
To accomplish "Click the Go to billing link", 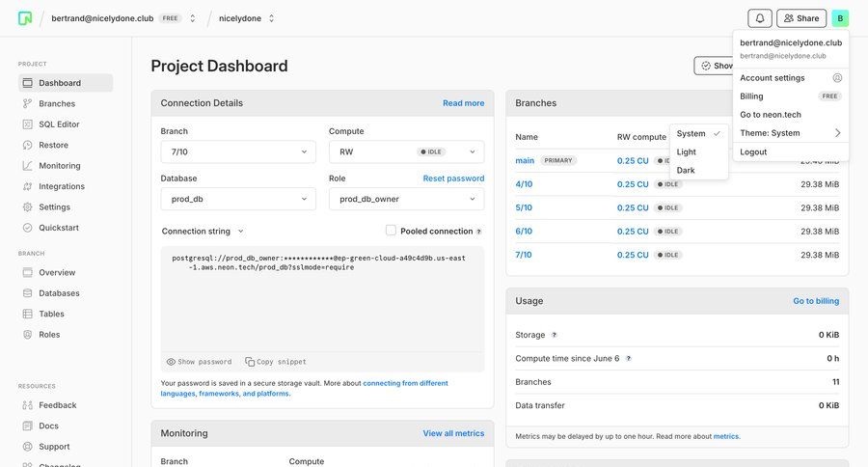I will click(816, 301).
